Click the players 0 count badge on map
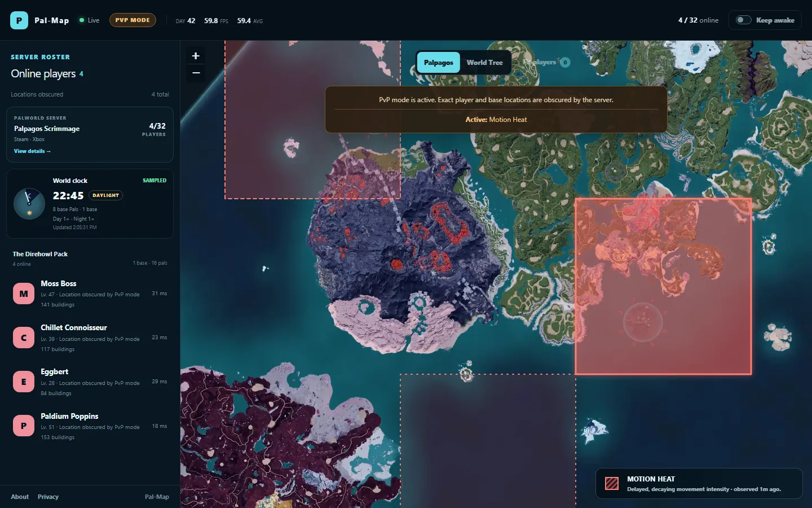Viewport: 812px width, 508px height. pos(565,63)
